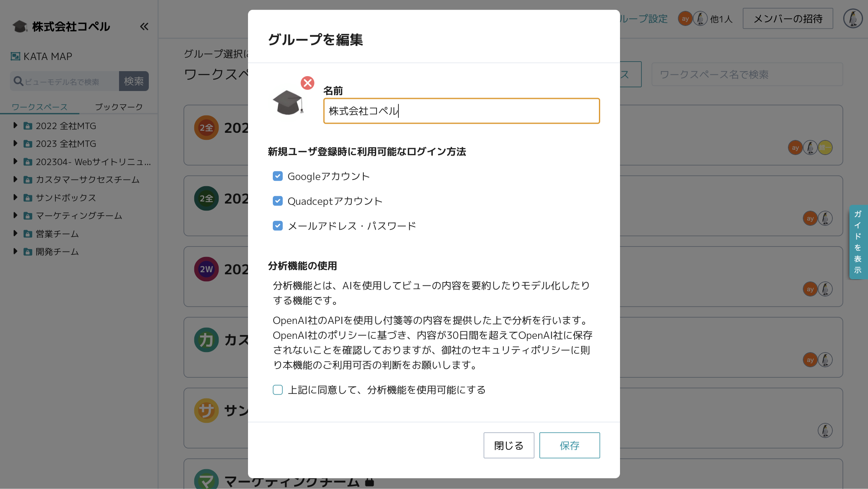Click the マ workspace badge
Screen dimensions: 868x489
pyautogui.click(x=206, y=479)
